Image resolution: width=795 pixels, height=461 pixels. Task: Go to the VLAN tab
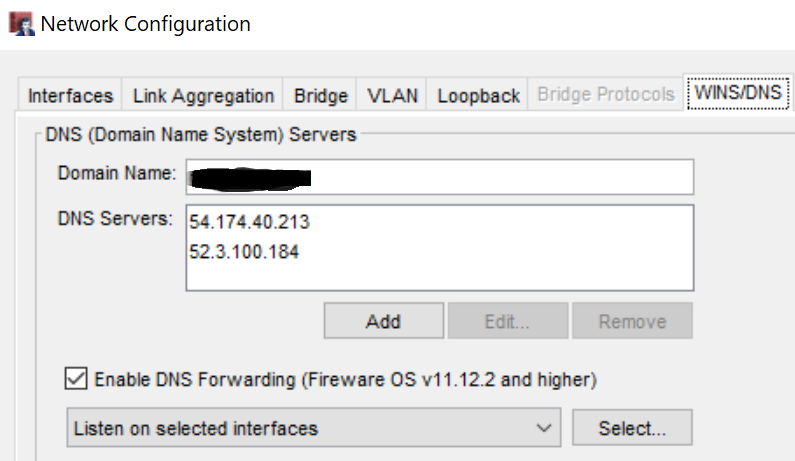(392, 95)
